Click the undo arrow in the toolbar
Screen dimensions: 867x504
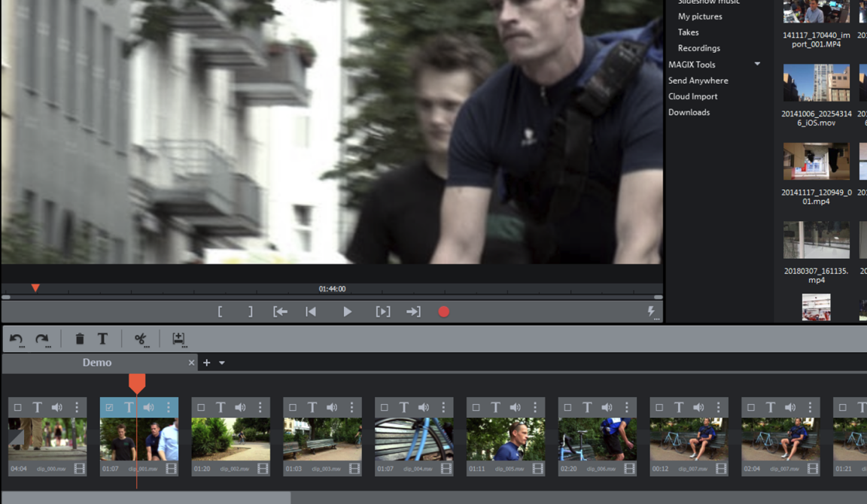(16, 339)
